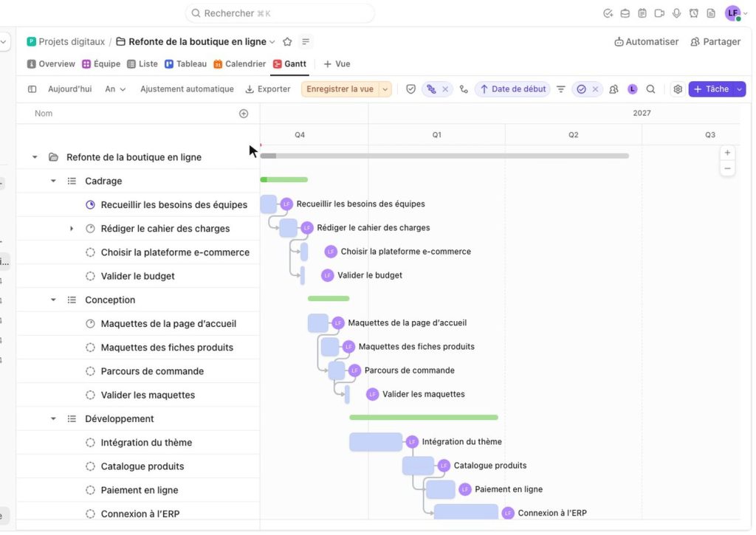Toggle status circle of Maquettes de la page d'accueil
756x535 pixels.
90,324
